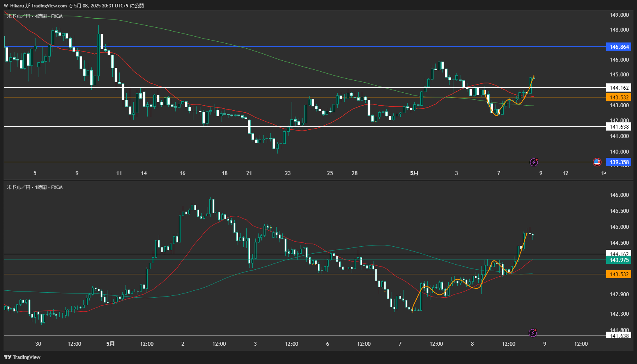Click date '2' on 1-hour time axis
This screenshot has width=637, height=364.
pyautogui.click(x=183, y=344)
